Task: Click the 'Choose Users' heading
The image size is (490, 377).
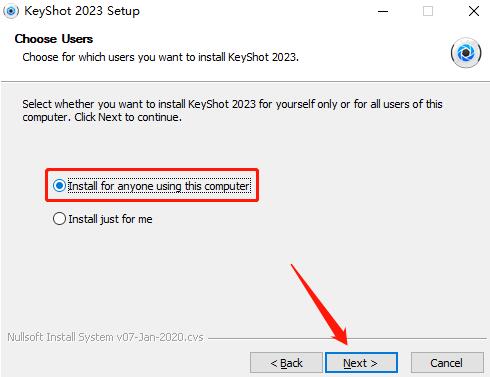Action: pos(54,39)
